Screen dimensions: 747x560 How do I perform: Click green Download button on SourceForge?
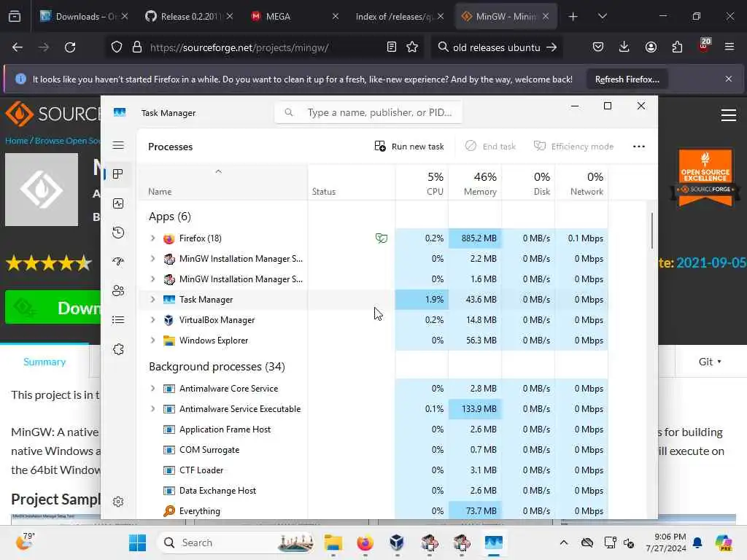(53, 307)
